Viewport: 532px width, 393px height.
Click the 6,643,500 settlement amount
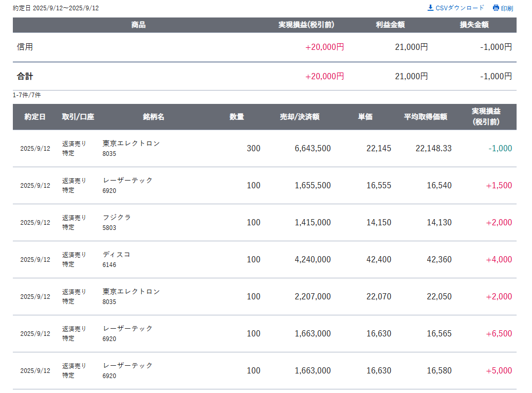313,148
